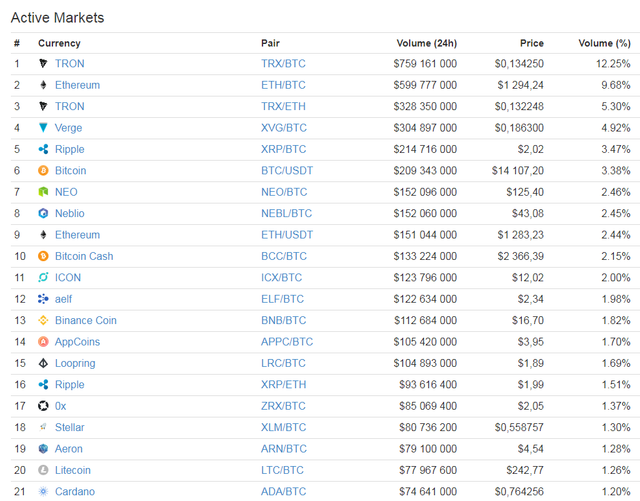
Task: Open the XVG/BTC pair link
Action: pyautogui.click(x=284, y=128)
